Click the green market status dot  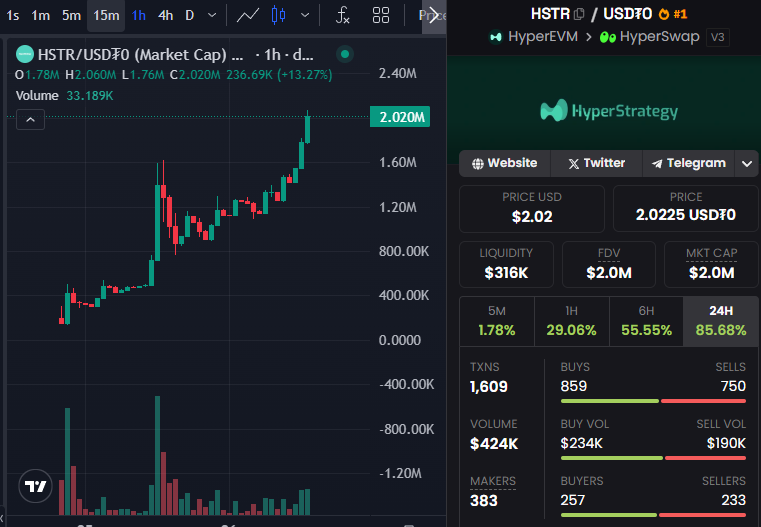[345, 54]
